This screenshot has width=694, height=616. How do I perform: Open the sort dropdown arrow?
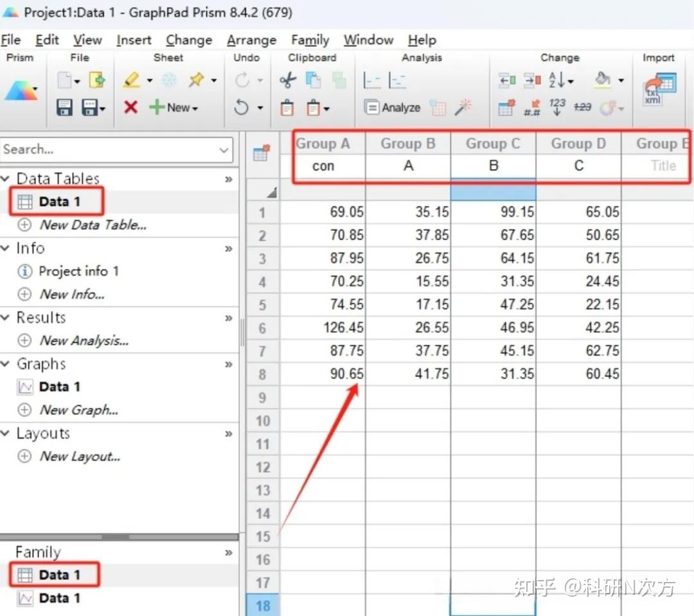pyautogui.click(x=571, y=82)
